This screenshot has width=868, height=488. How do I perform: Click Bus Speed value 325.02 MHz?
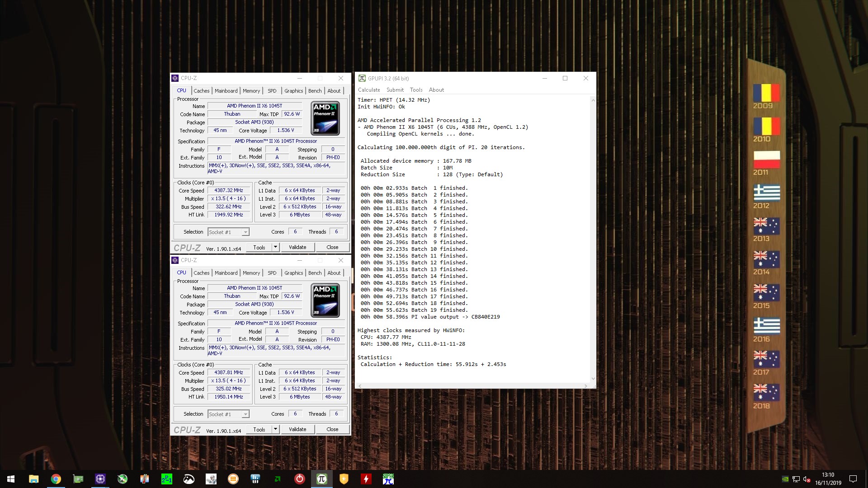pos(229,389)
